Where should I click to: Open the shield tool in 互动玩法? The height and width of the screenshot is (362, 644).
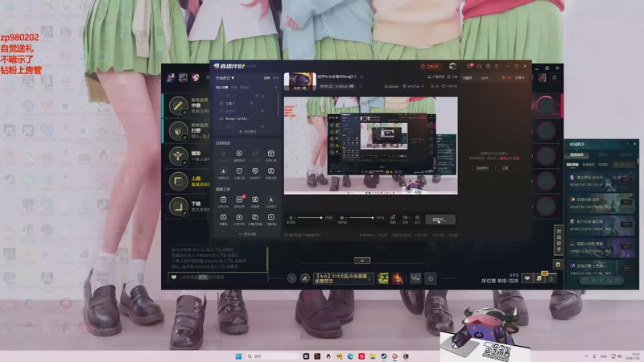pyautogui.click(x=239, y=172)
